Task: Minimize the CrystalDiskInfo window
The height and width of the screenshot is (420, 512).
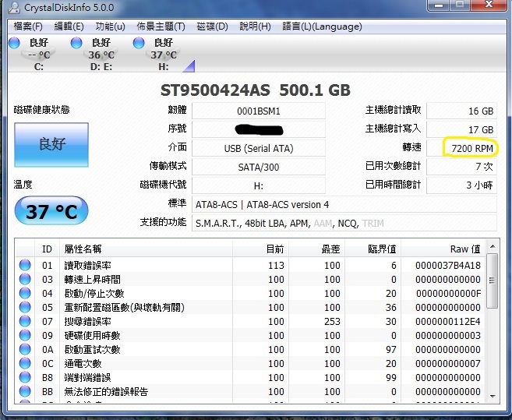Action: click(x=439, y=5)
